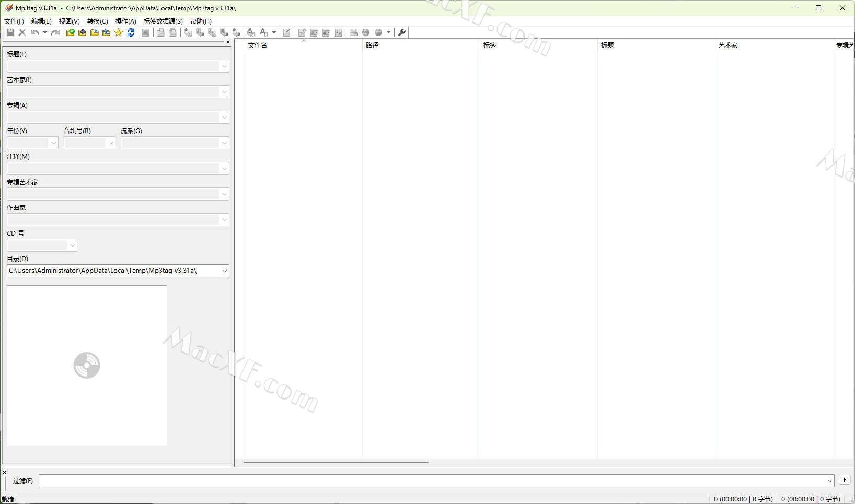
Task: Click the folder icon with play symbol
Action: point(95,32)
